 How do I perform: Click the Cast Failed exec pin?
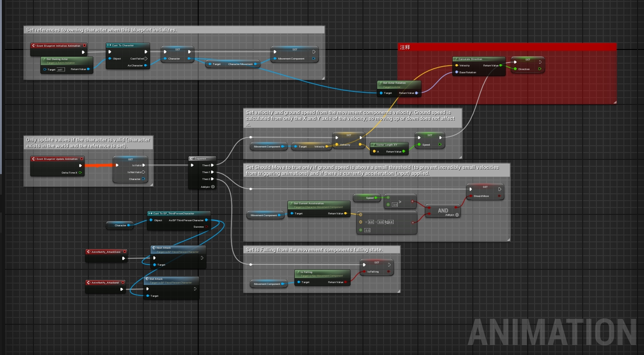pyautogui.click(x=146, y=59)
